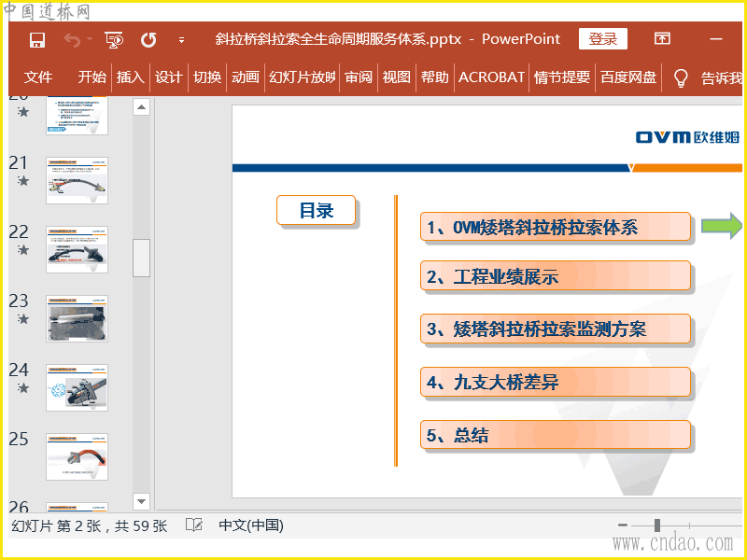Select slide 22 thumbnail

pos(78,249)
